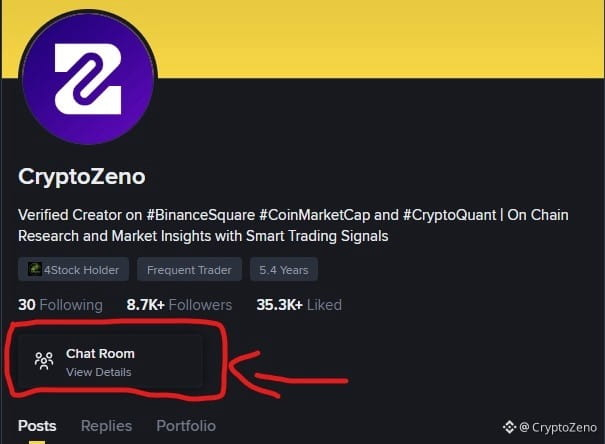Open the Chat Room card

(109, 361)
